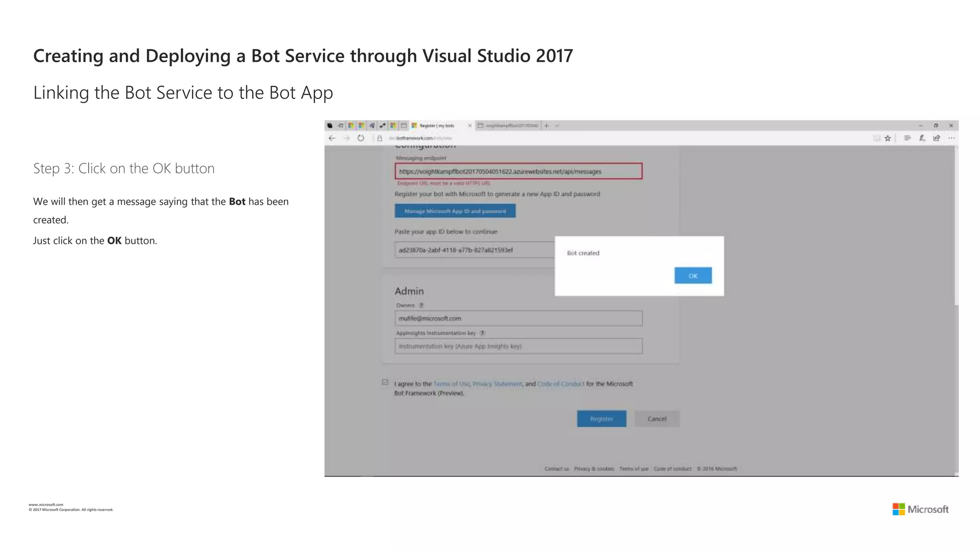Expand the tab preview chevron
This screenshot has height=551, width=980.
557,126
